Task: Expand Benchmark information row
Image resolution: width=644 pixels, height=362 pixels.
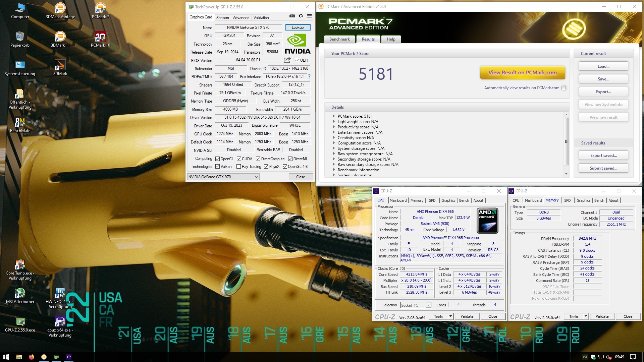Action: (x=334, y=170)
